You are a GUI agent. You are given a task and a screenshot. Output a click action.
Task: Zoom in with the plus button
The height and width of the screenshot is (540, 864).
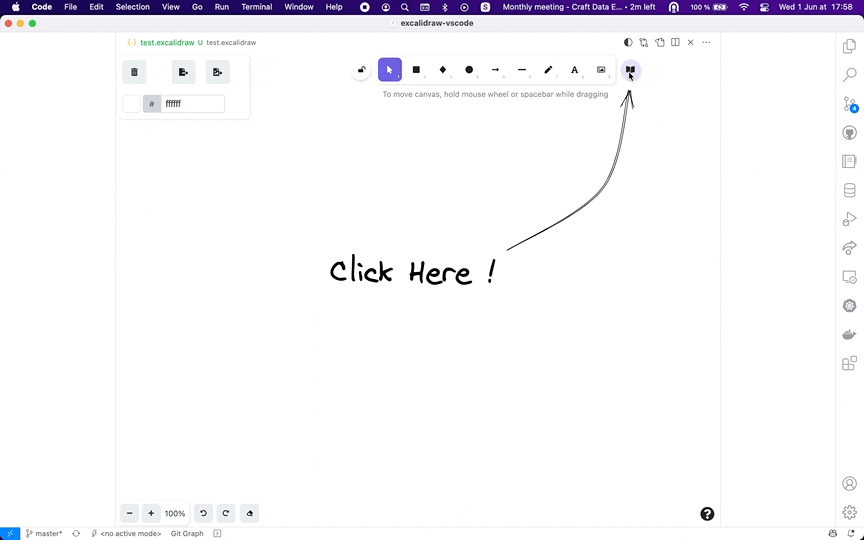(x=151, y=514)
